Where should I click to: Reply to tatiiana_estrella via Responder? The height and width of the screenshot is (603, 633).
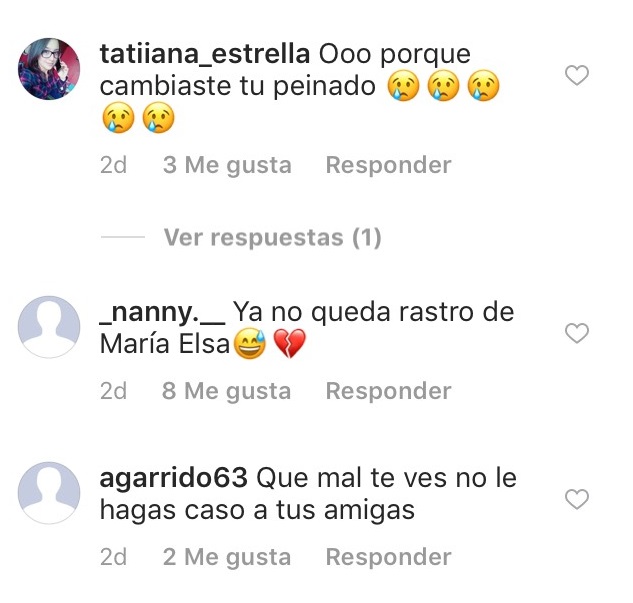388,165
